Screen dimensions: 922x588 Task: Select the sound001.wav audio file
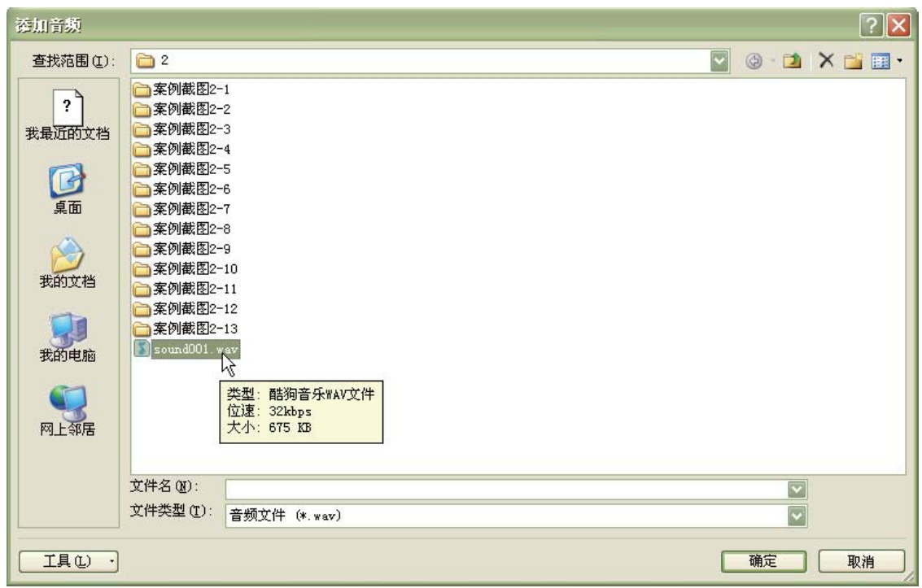[186, 349]
